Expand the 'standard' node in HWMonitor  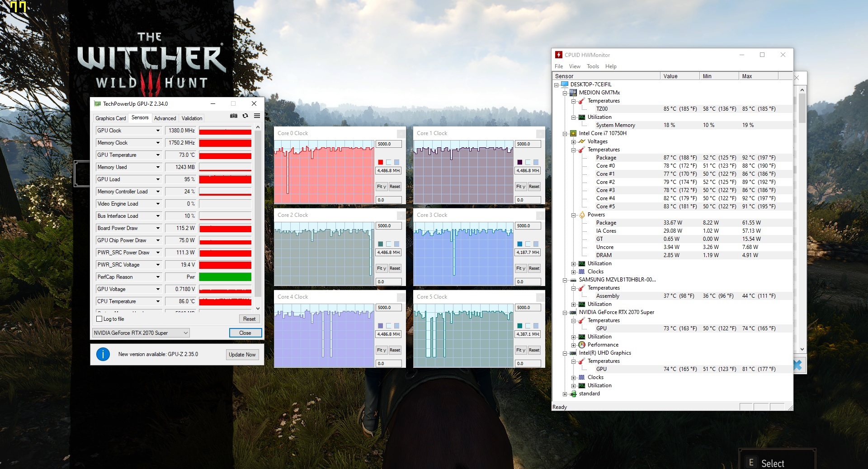pyautogui.click(x=565, y=394)
